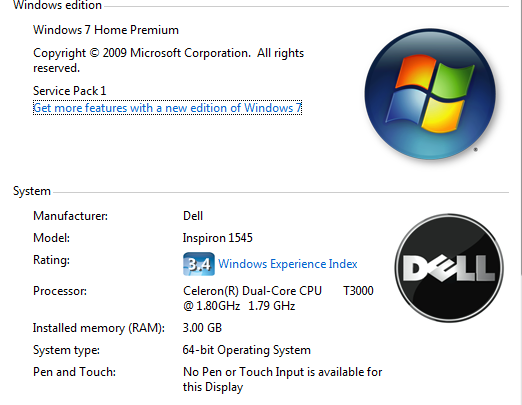
Task: Click the Service Pack 1 text
Action: pos(69,91)
